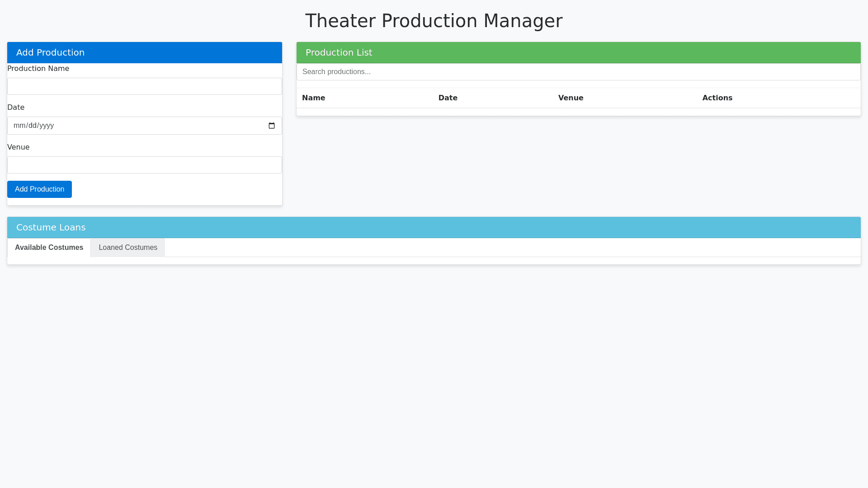
Task: Click the Name column header
Action: (x=313, y=98)
